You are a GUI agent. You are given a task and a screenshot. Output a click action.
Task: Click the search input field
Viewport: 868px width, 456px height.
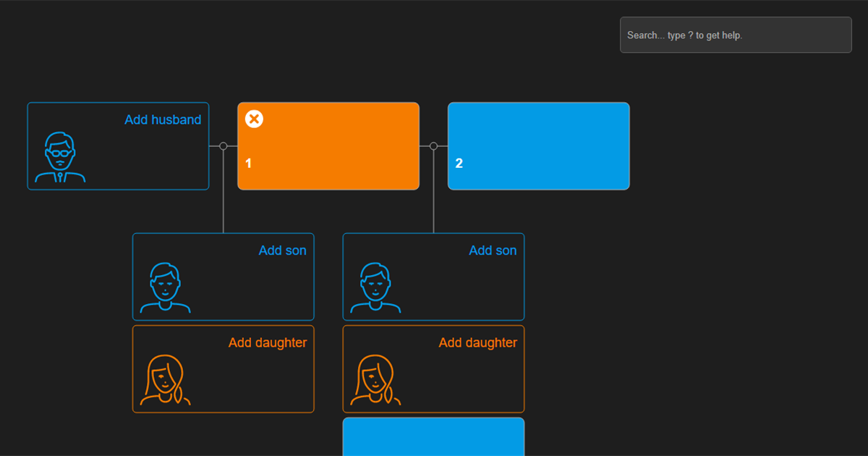click(735, 34)
